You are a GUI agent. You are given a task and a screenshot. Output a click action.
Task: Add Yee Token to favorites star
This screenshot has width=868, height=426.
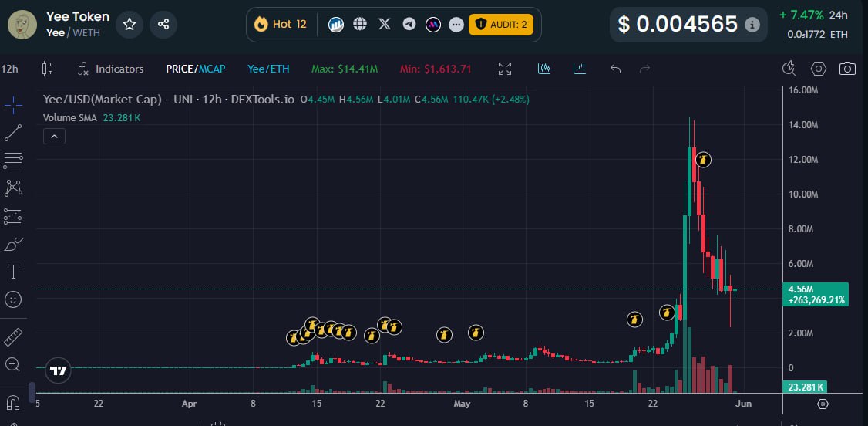(x=130, y=25)
